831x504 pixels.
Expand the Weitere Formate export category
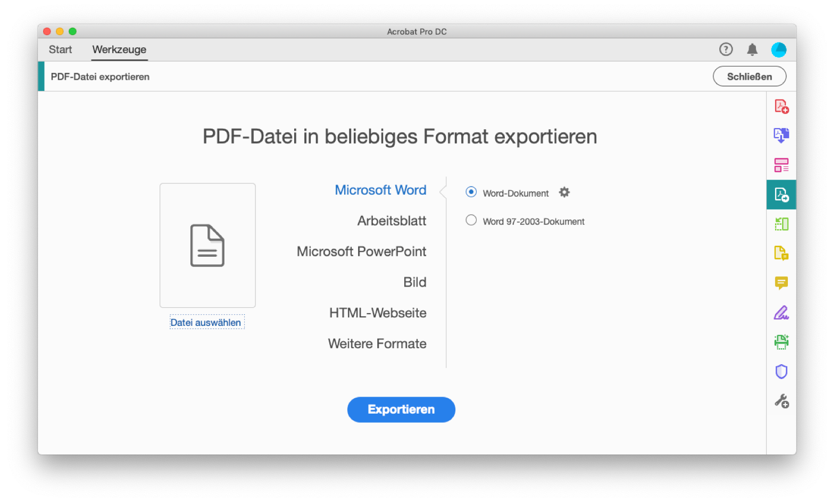point(377,344)
